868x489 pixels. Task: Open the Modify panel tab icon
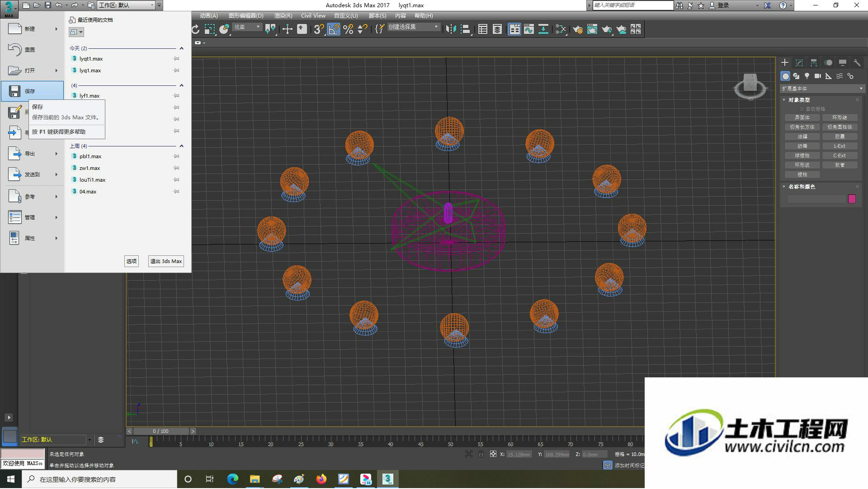tap(799, 63)
